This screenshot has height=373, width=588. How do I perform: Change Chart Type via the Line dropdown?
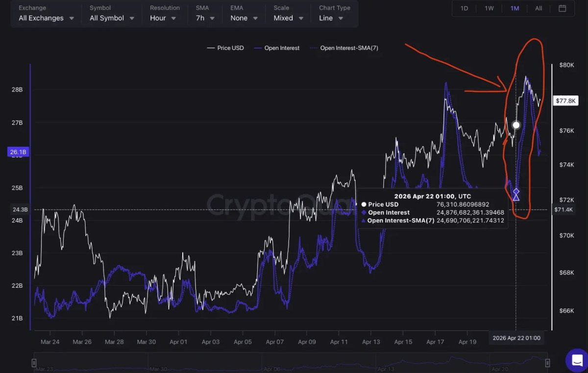point(332,18)
